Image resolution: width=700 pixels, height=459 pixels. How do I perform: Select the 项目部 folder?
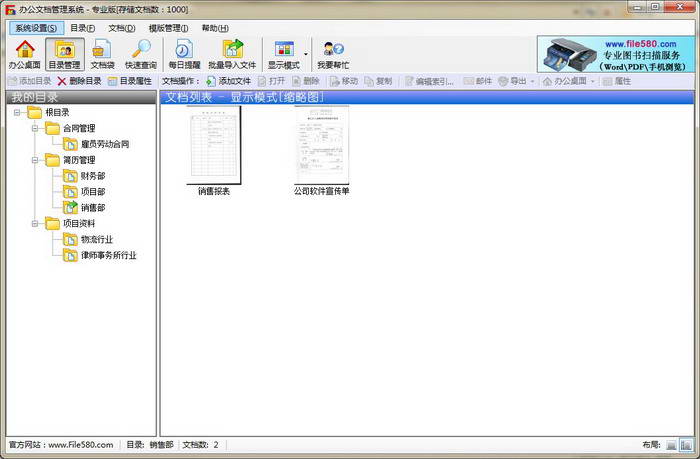[93, 192]
